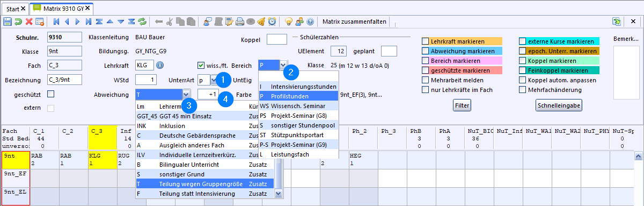
Task: Click the Lehrkraft field showing KLG
Action: [144, 65]
